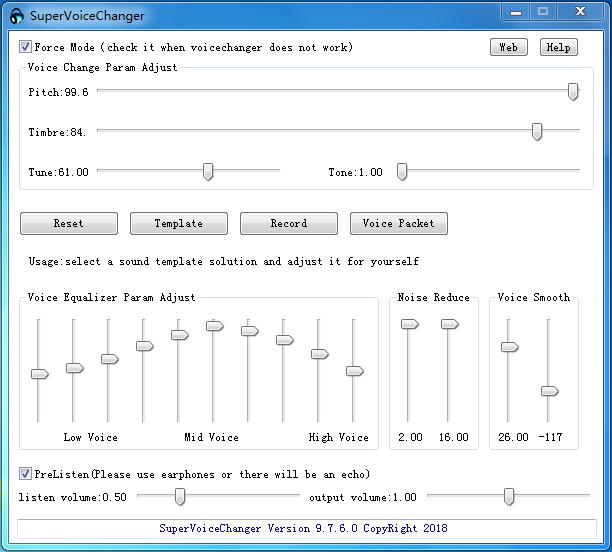Click the Noise Reduce slider valued 16.00
The width and height of the screenshot is (612, 552).
click(449, 324)
